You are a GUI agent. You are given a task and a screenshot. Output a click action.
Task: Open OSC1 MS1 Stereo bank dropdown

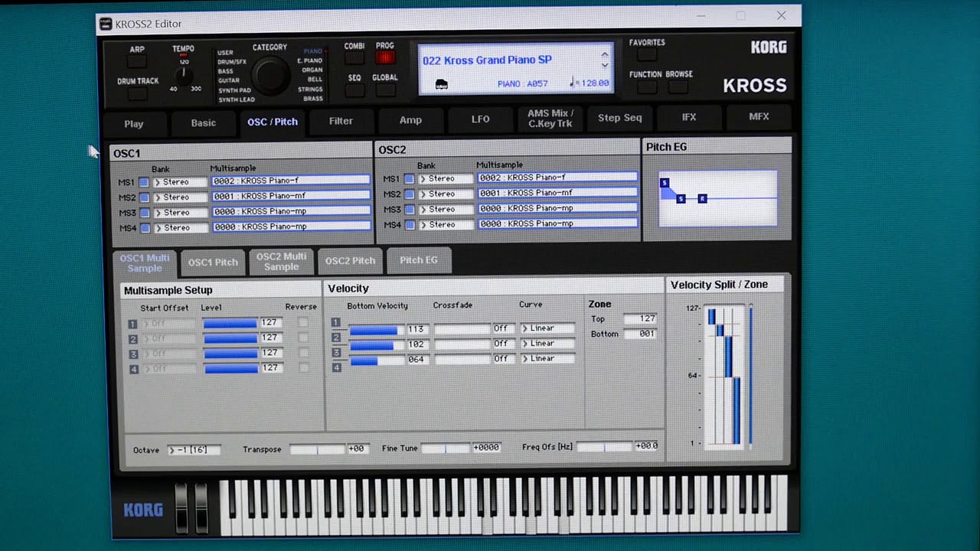coord(180,182)
